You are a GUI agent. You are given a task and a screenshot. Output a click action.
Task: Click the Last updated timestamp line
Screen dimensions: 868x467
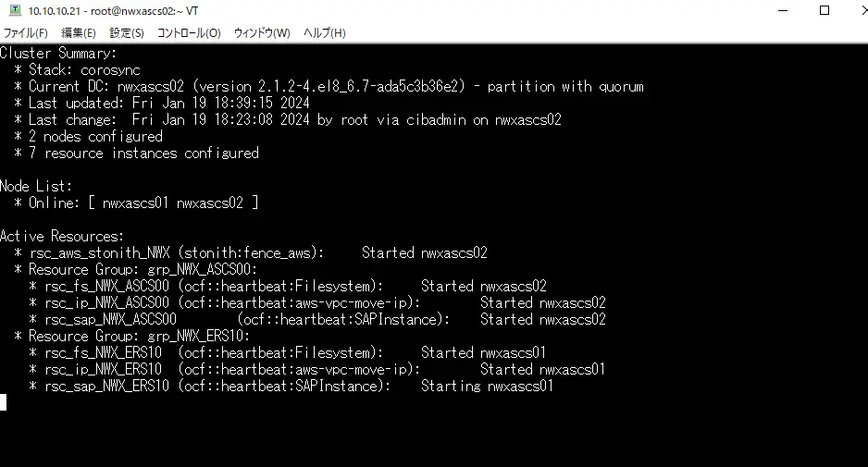pyautogui.click(x=162, y=103)
